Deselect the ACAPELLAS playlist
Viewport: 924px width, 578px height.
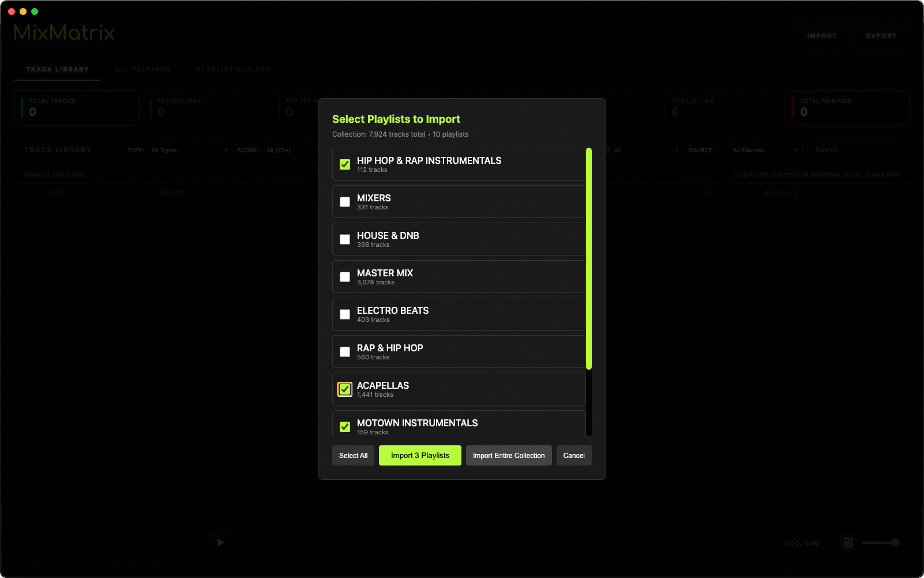(x=344, y=389)
